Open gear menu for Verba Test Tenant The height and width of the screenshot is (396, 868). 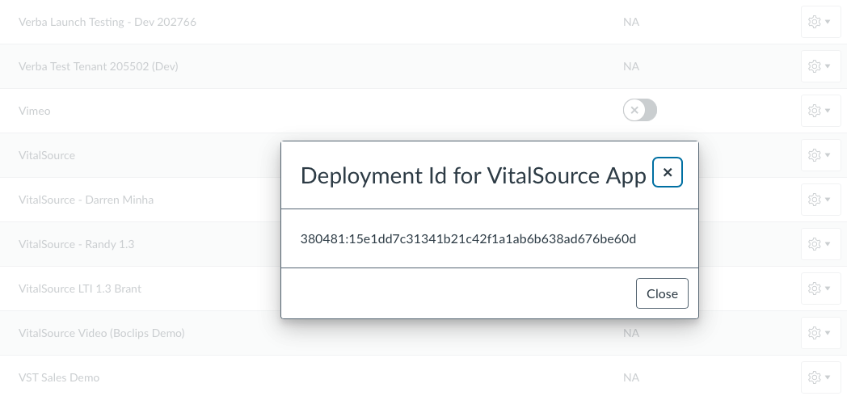click(x=820, y=66)
